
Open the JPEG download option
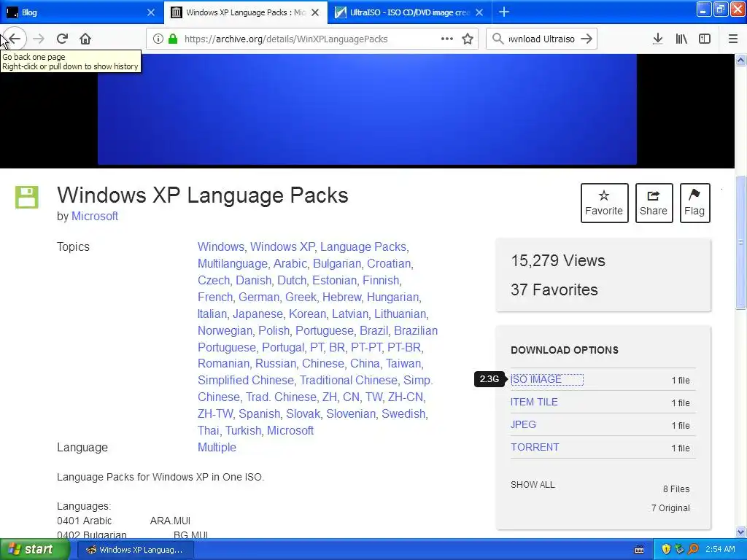pyautogui.click(x=523, y=424)
